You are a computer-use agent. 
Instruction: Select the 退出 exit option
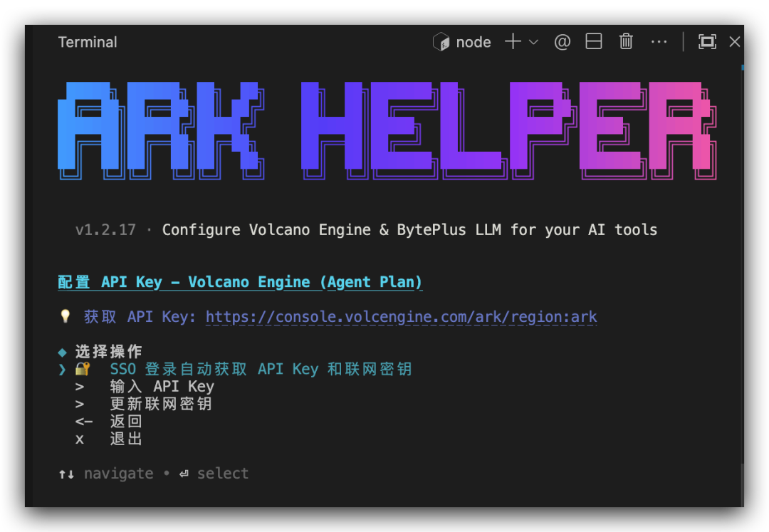(126, 439)
